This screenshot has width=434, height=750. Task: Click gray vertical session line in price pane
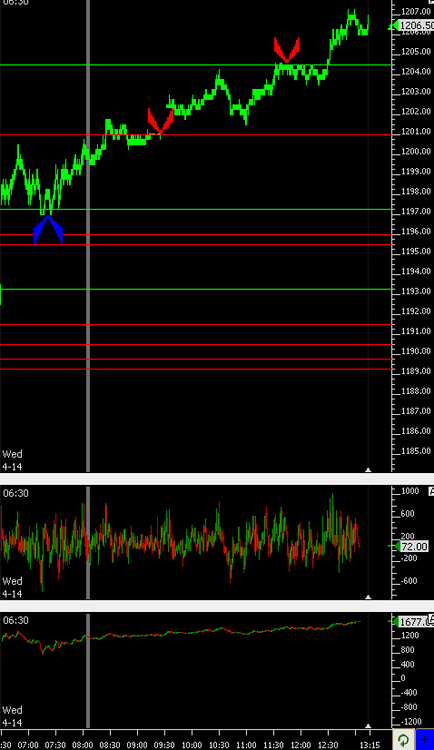(x=88, y=236)
